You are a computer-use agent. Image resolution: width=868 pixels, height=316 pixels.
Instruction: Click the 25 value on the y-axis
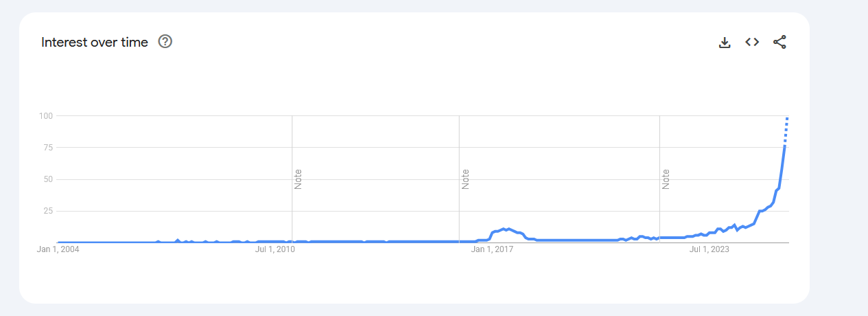coord(48,211)
